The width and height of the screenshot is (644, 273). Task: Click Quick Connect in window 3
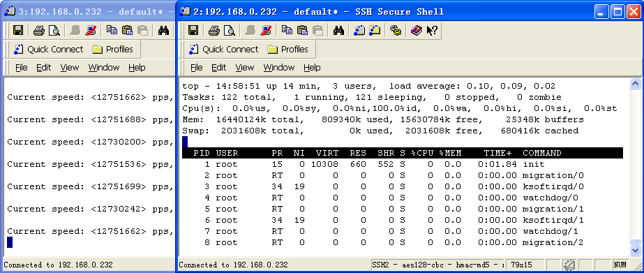click(49, 50)
